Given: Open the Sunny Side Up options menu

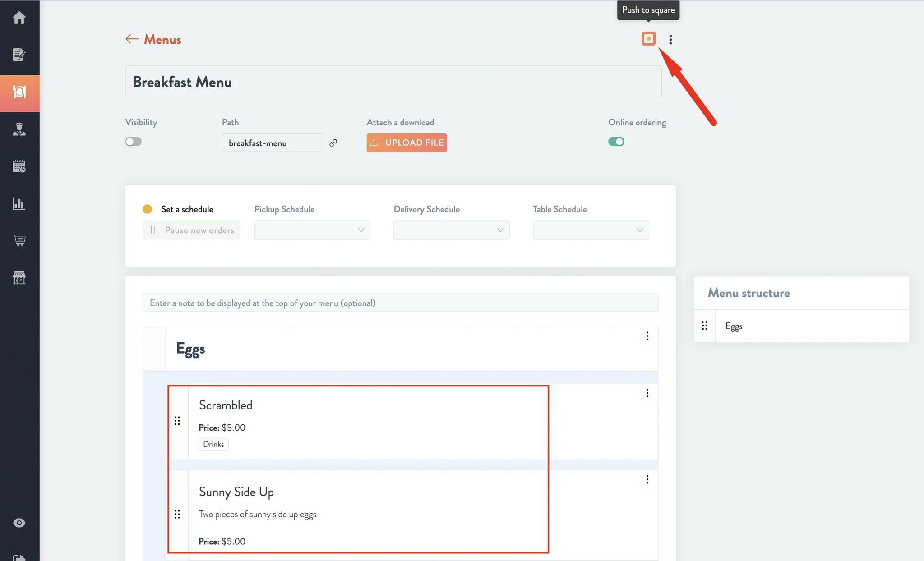Looking at the screenshot, I should tap(647, 479).
